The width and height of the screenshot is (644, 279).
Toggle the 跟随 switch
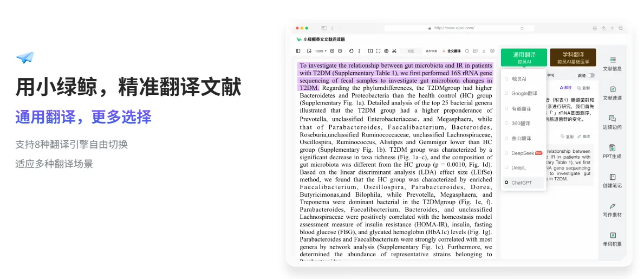590,75
